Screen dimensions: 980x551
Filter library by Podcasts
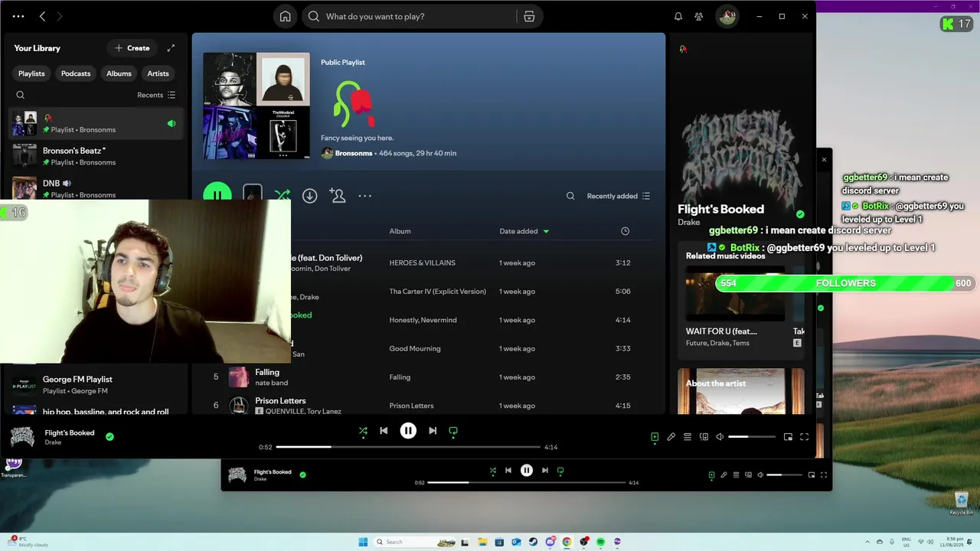(76, 73)
